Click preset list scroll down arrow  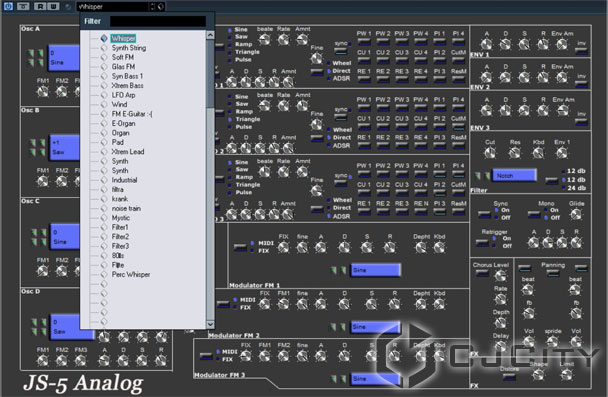point(210,324)
